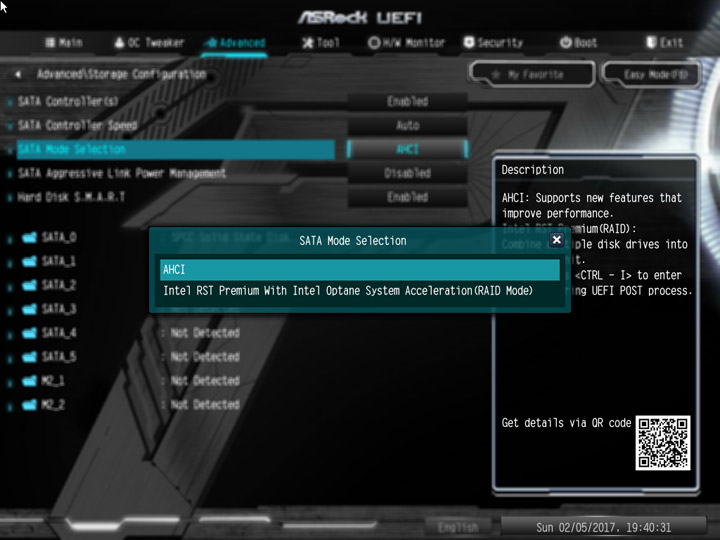Viewport: 720px width, 540px height.
Task: Click the Security tab shield icon
Action: pyautogui.click(x=469, y=42)
